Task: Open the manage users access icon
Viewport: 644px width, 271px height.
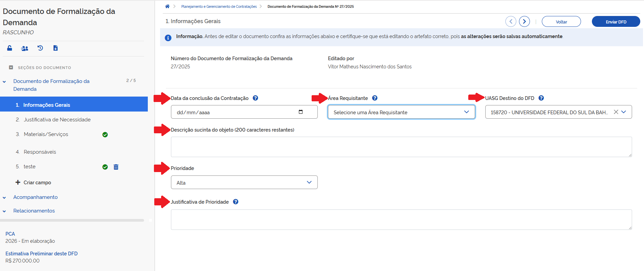Action: coord(25,48)
